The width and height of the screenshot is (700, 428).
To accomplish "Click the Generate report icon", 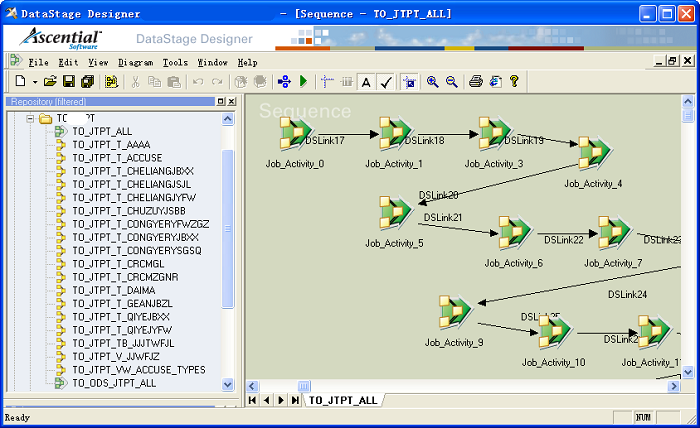I will point(496,81).
